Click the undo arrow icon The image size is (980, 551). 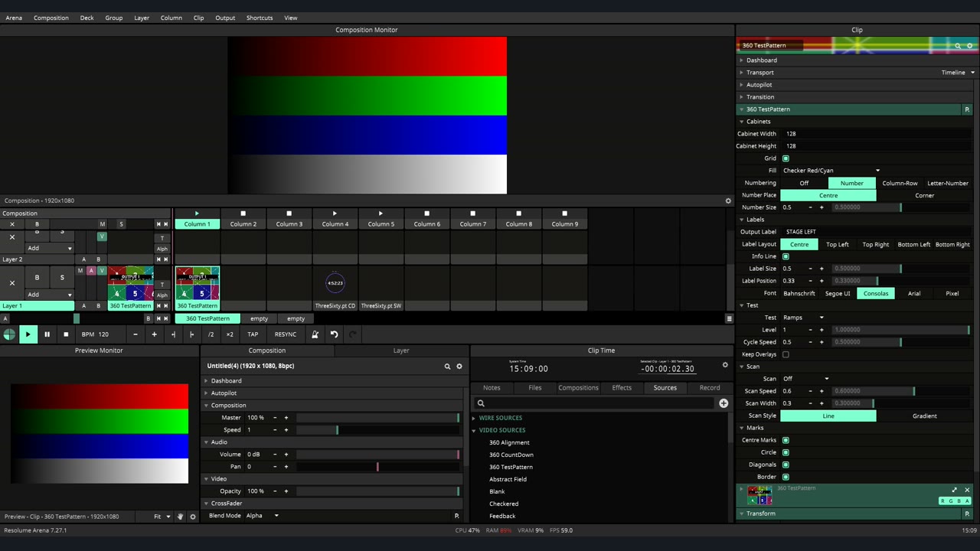tap(334, 334)
